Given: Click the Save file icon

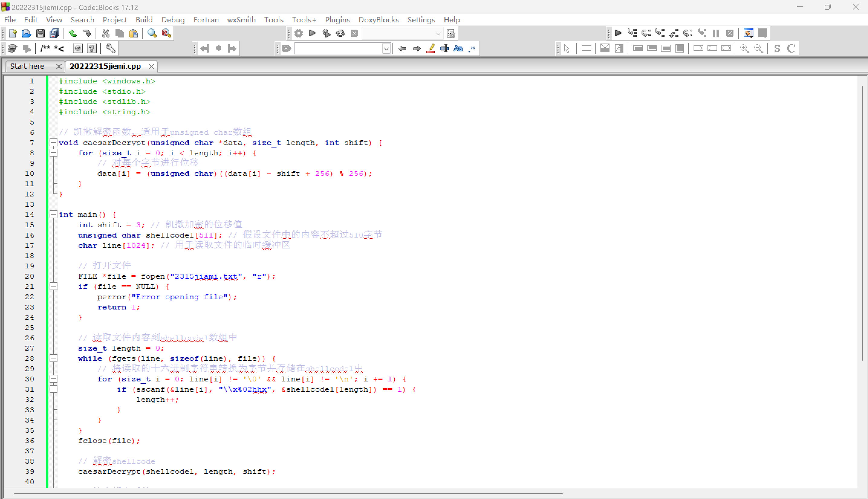Looking at the screenshot, I should coord(41,33).
